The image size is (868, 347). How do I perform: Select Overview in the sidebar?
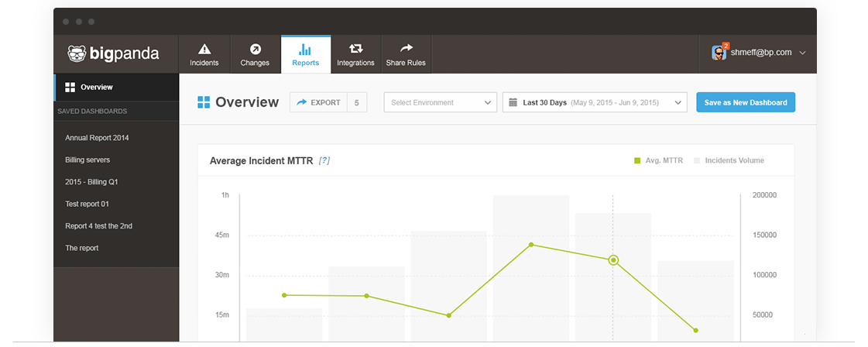pos(116,87)
